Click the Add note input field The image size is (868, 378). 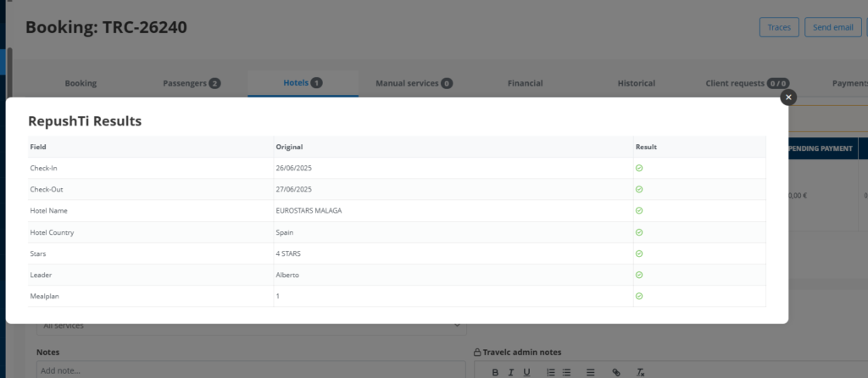[251, 370]
